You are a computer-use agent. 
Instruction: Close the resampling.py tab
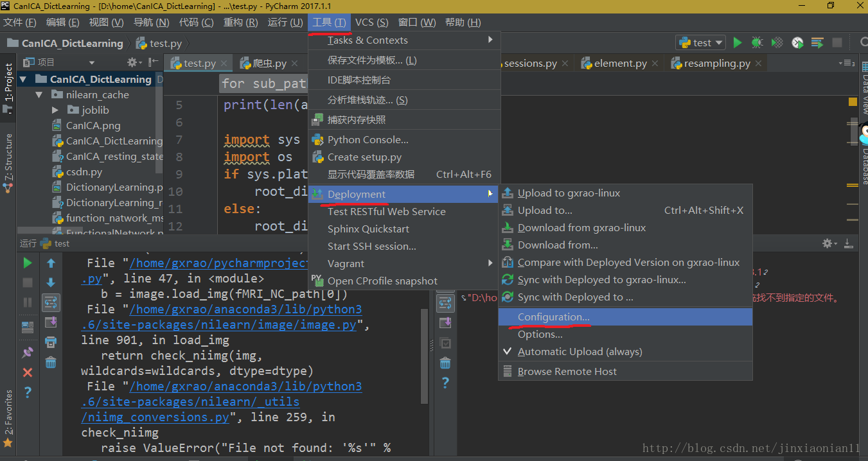[x=758, y=64]
